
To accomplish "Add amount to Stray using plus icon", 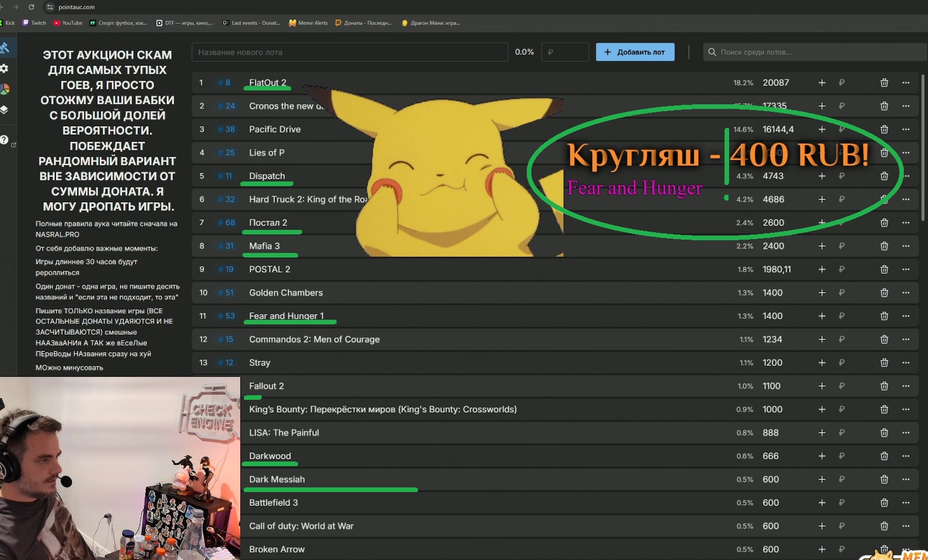I will (822, 363).
